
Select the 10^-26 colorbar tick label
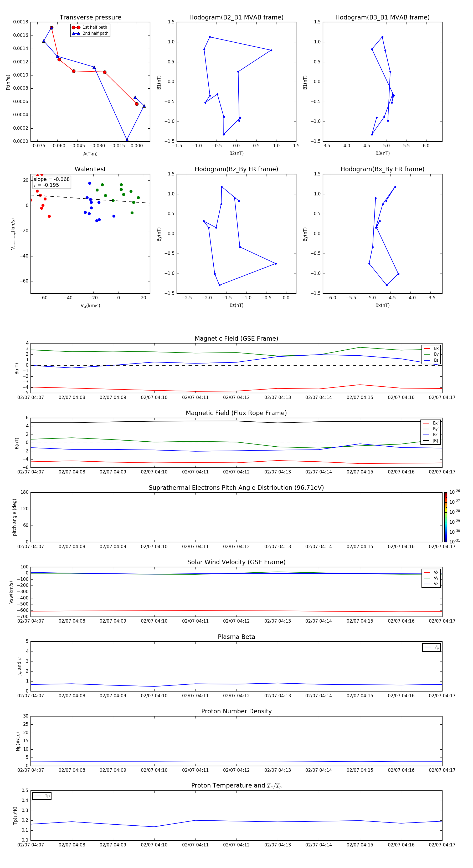(x=455, y=492)
